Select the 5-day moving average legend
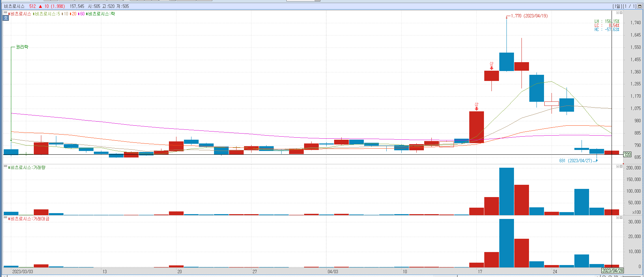Screen dimensions: 644x277 point(47,14)
